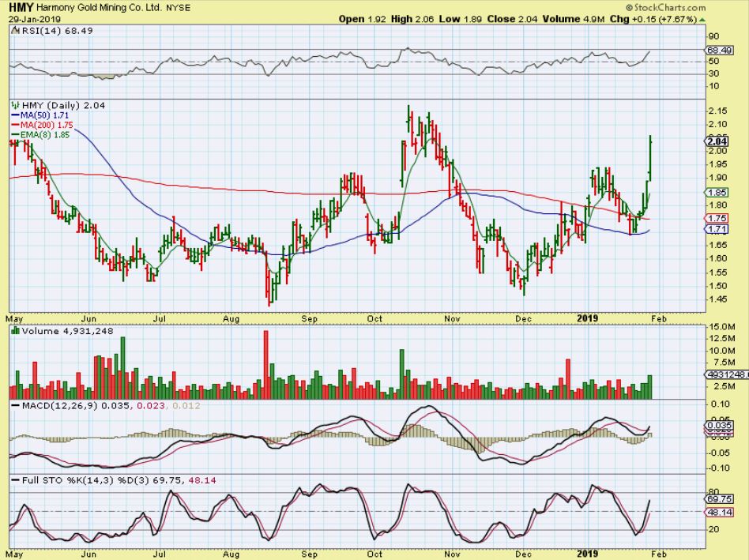Screen dimensions: 749x560
Task: Click the 48.14 stochastic %D tag on the axis
Action: (x=720, y=513)
